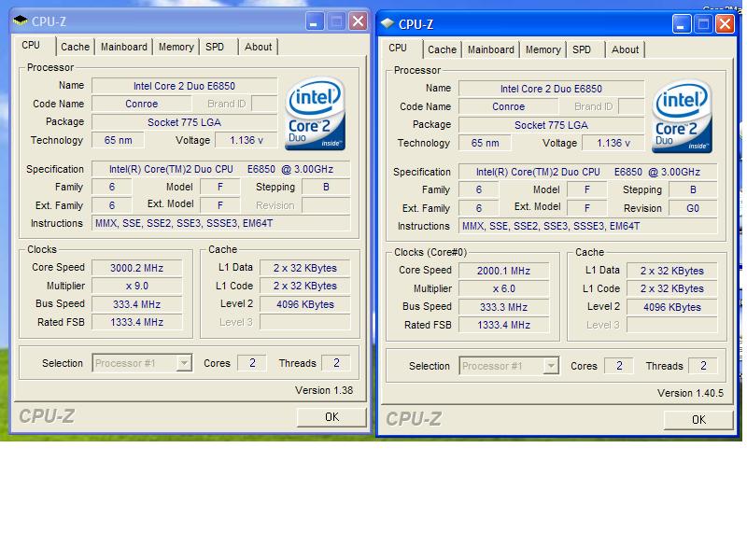Click Socket 775 LGA package in version 1.40.5 window

click(x=551, y=125)
